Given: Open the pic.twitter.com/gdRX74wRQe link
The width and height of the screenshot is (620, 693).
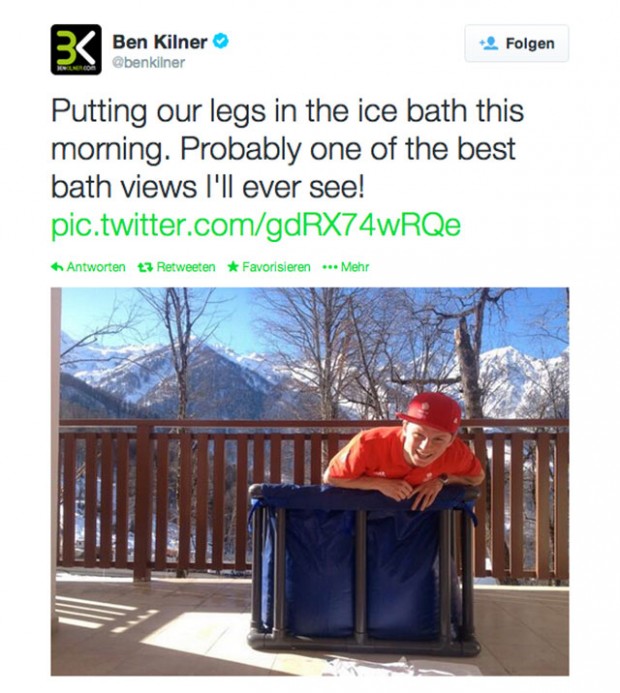Looking at the screenshot, I should 256,225.
